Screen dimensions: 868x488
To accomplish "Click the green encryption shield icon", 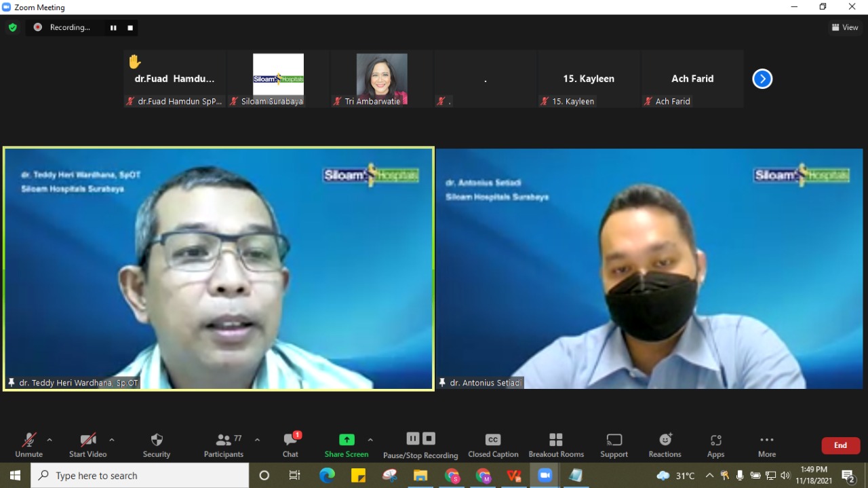I will (x=12, y=27).
